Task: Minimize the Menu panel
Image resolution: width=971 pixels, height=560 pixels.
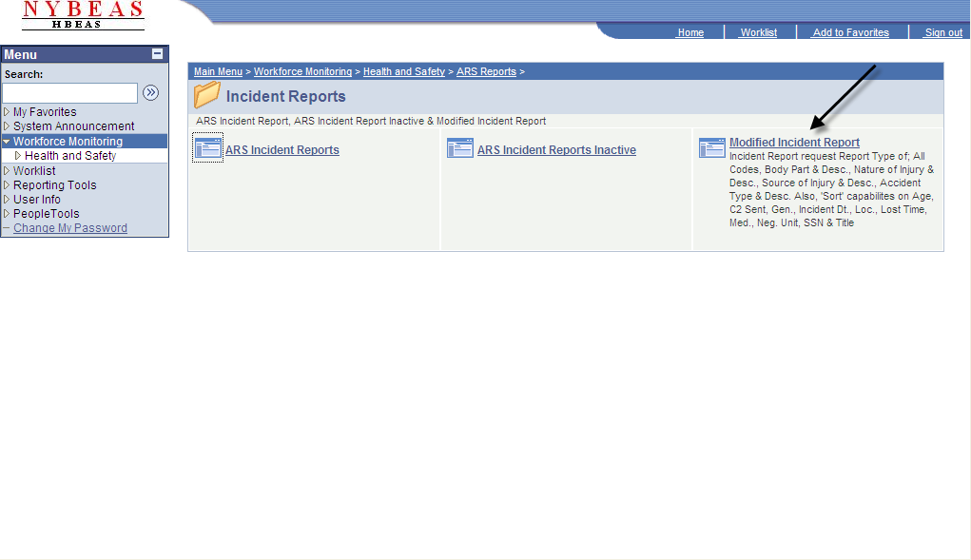Action: (157, 54)
